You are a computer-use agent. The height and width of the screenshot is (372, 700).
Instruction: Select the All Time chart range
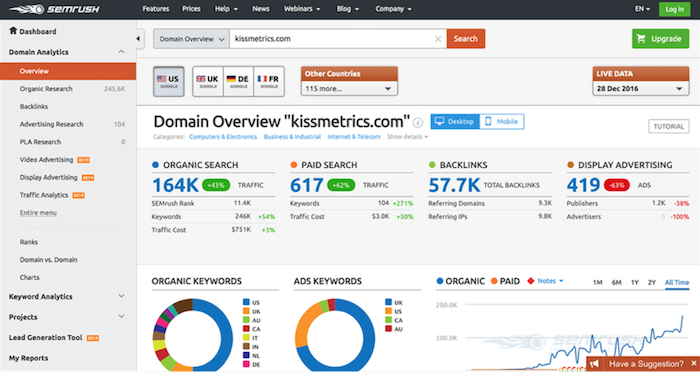pos(677,282)
